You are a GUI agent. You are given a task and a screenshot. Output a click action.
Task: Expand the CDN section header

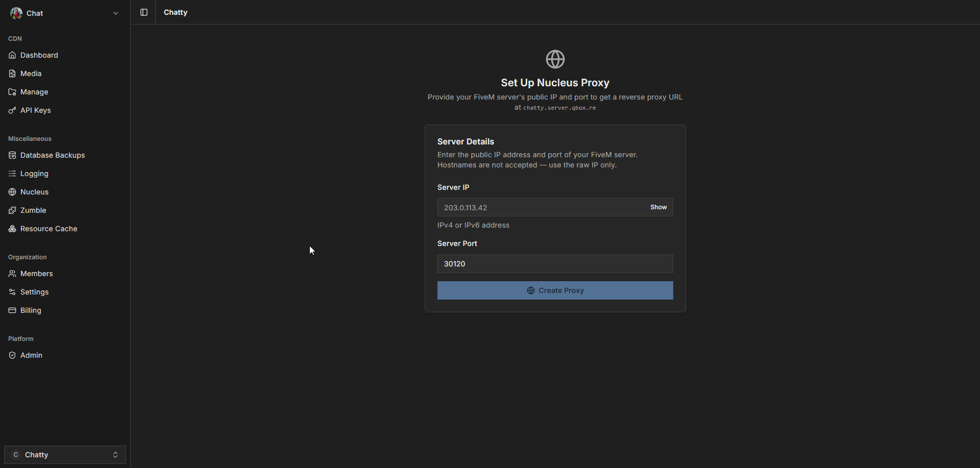[x=15, y=38]
